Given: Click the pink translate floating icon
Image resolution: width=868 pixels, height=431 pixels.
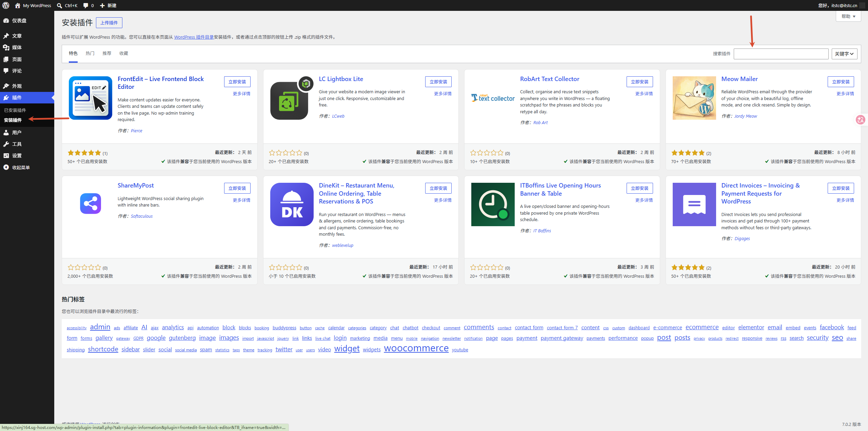Looking at the screenshot, I should [861, 120].
